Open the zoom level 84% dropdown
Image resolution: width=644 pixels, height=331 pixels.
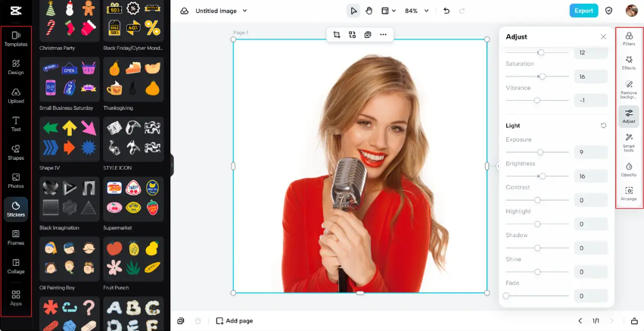click(416, 11)
